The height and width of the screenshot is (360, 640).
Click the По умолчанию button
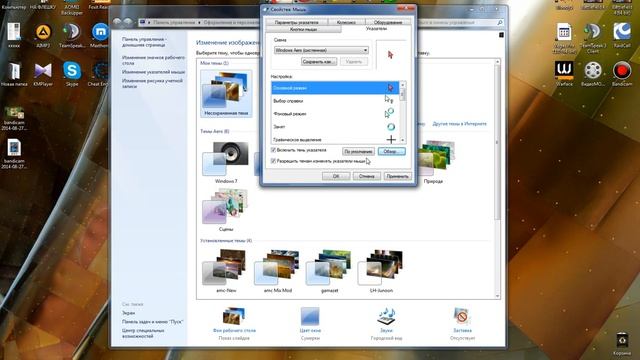[358, 151]
